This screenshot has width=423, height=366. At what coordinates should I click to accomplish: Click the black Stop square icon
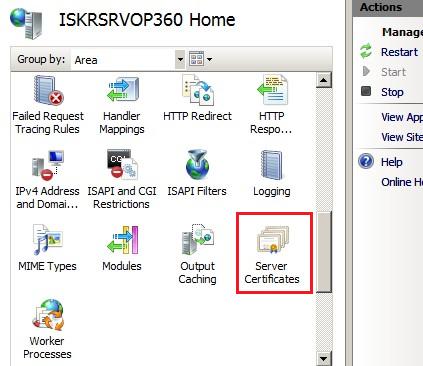coord(366,91)
